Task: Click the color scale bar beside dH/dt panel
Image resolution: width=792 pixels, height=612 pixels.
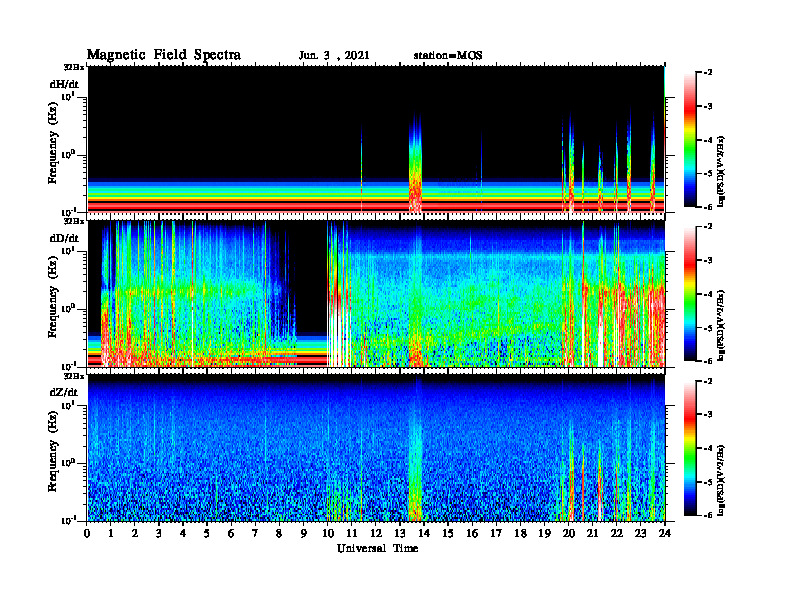Action: click(x=689, y=139)
